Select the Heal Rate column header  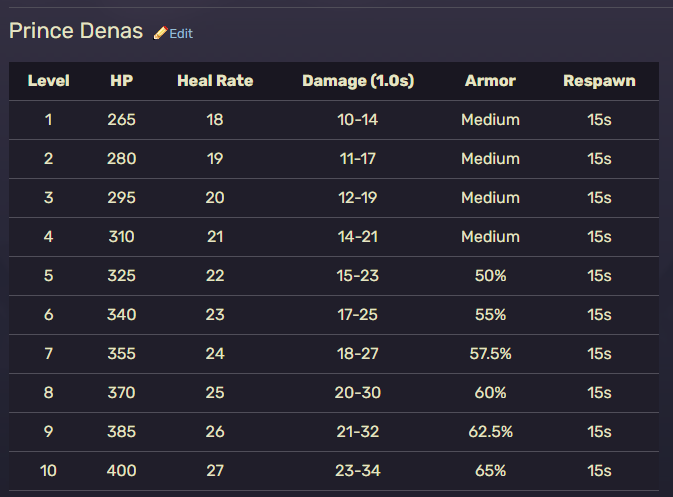click(215, 81)
